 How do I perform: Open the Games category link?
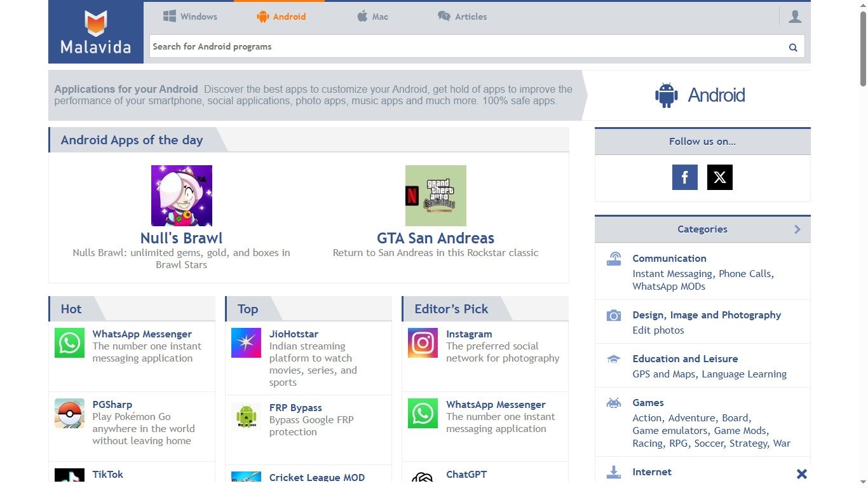pos(648,403)
